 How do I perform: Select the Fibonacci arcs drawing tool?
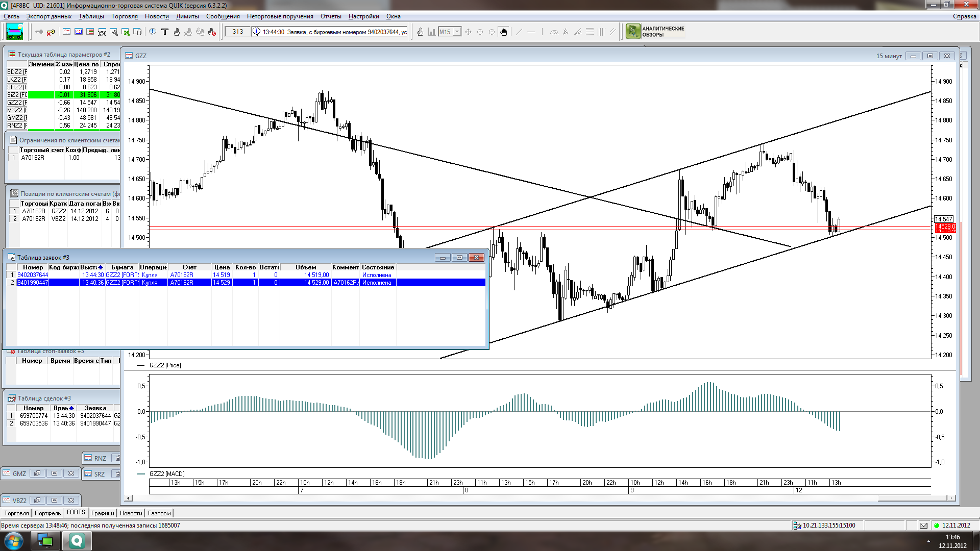554,32
